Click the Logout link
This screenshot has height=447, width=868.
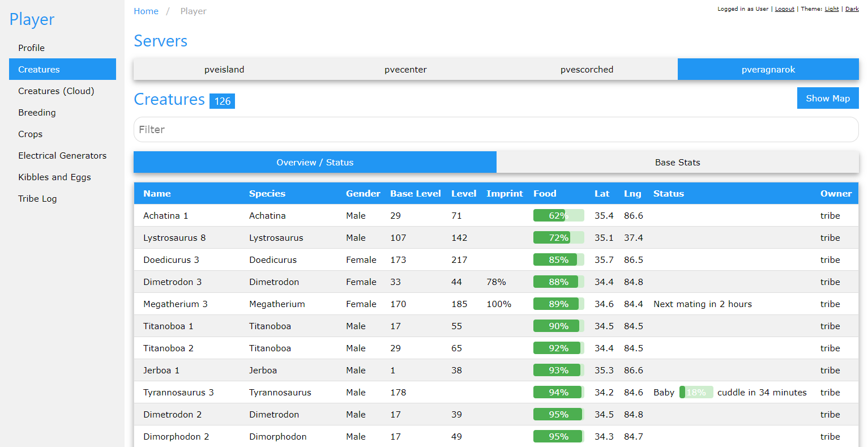pos(784,9)
